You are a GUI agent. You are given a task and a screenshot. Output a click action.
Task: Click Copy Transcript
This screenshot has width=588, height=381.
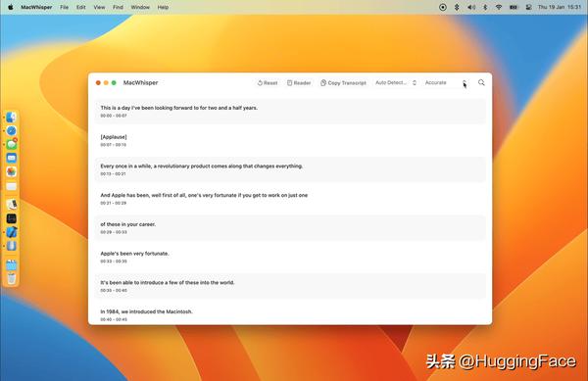(x=343, y=83)
